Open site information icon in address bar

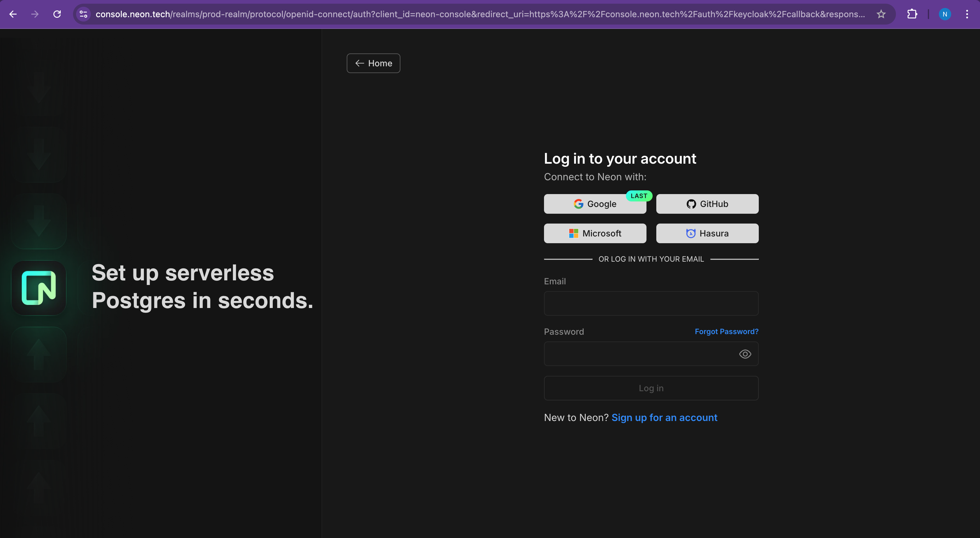click(x=84, y=14)
